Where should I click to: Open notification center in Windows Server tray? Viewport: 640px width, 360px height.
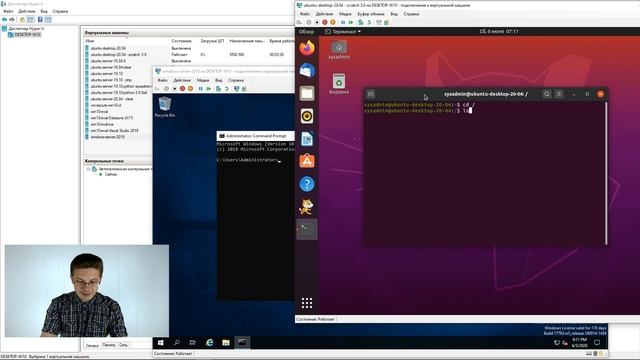pos(597,343)
